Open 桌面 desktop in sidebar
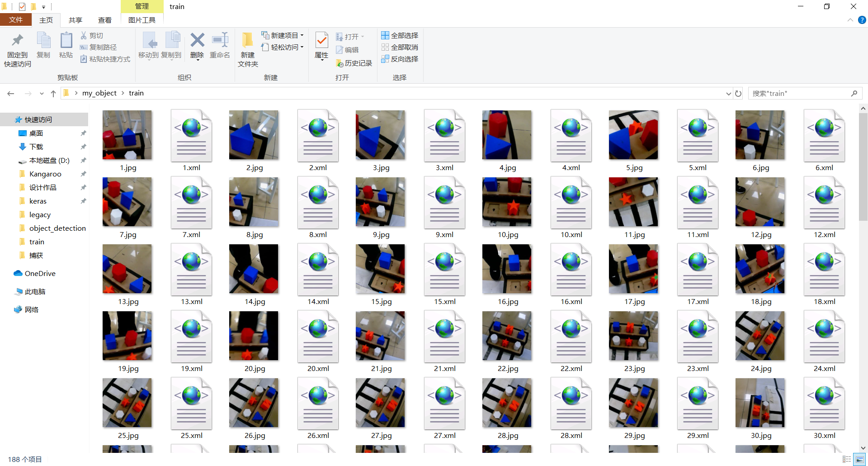 (36, 133)
